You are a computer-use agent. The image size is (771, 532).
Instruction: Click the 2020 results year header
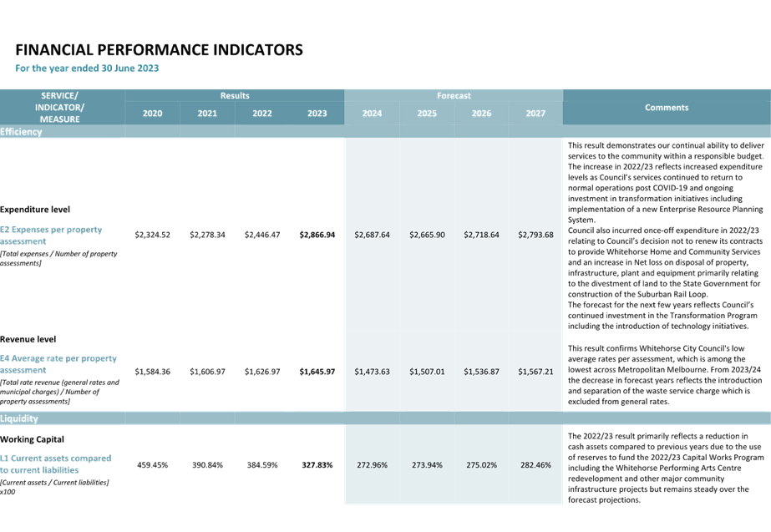152,114
